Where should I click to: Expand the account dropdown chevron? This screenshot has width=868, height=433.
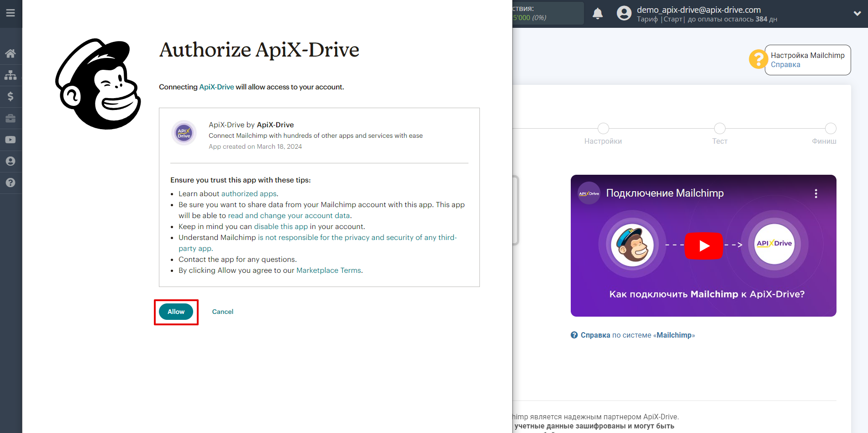(857, 13)
